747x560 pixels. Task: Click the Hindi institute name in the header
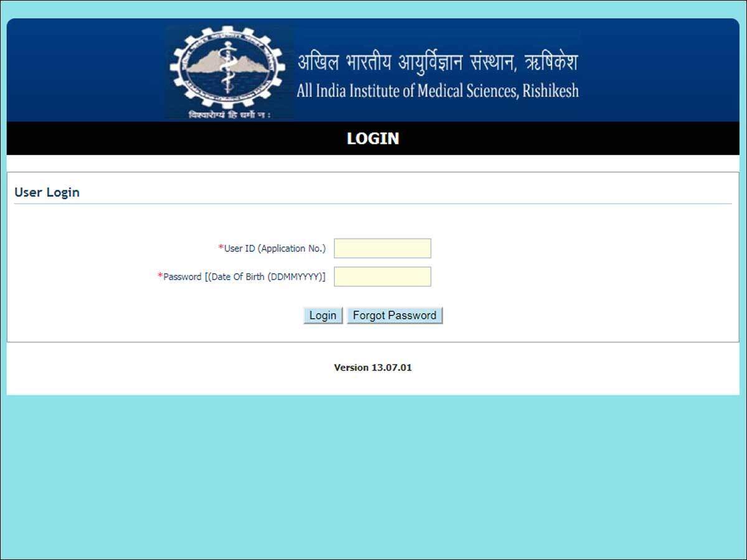(x=438, y=63)
